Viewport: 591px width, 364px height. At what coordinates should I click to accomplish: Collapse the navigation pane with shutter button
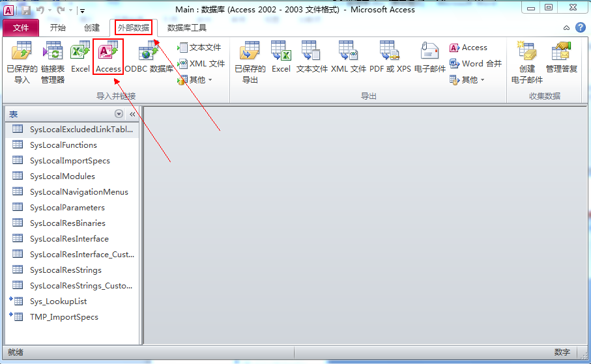[x=132, y=114]
